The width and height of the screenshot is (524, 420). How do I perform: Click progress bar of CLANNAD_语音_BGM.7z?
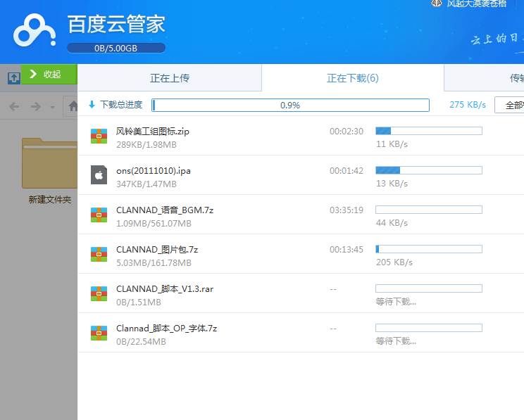point(429,210)
